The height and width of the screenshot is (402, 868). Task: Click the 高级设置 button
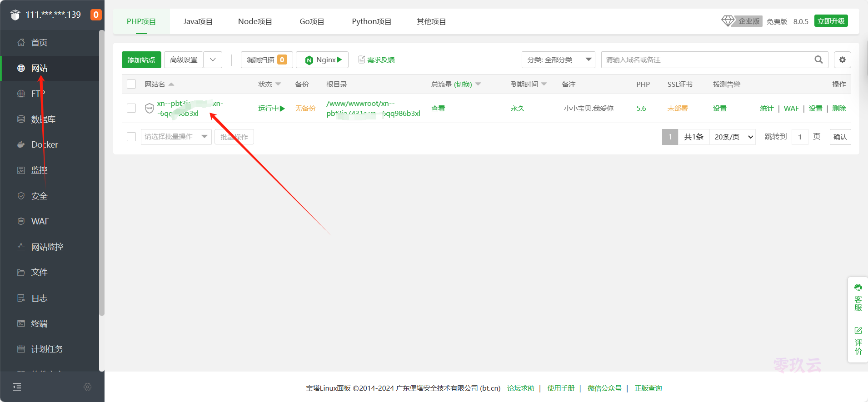(x=184, y=60)
